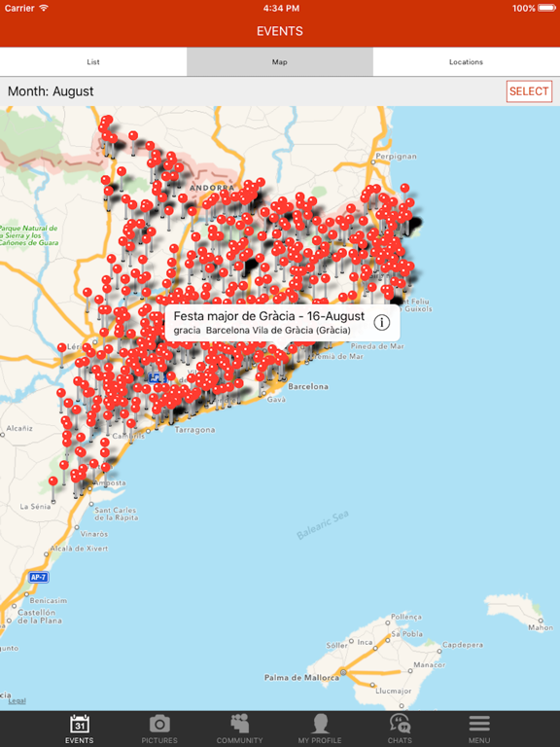Open the Chats tab

400,729
